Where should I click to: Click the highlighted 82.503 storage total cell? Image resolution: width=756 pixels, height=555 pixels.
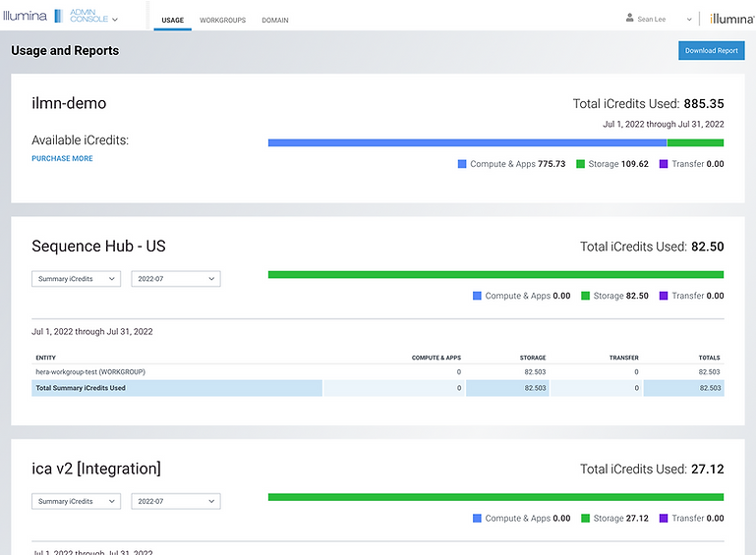[x=507, y=388]
